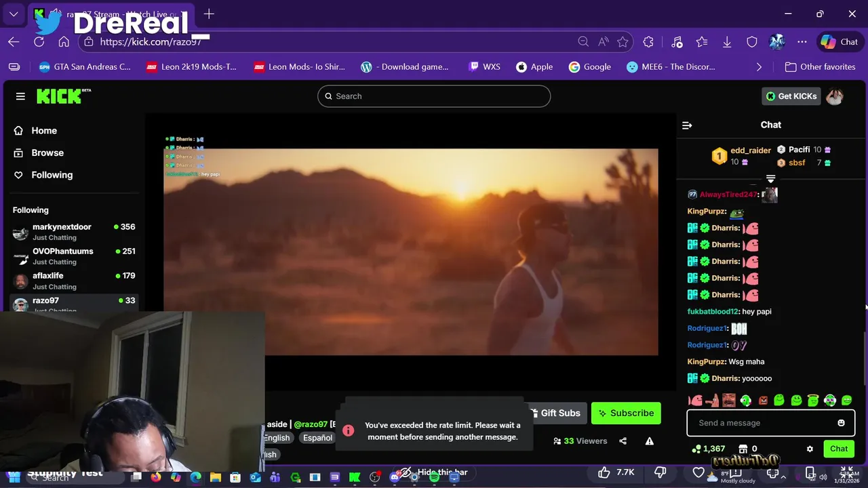Click the thumbs down dislike icon
The image size is (868, 488).
click(660, 472)
